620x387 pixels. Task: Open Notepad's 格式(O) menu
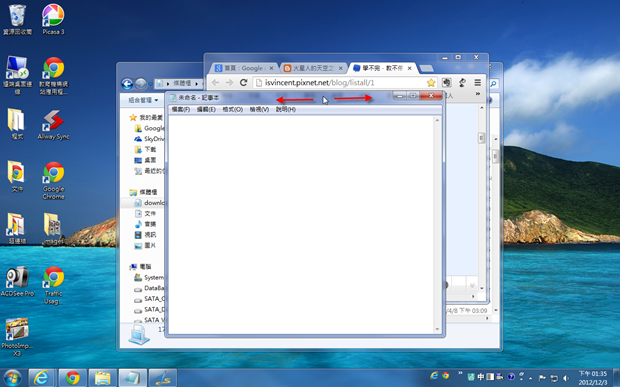pyautogui.click(x=232, y=109)
